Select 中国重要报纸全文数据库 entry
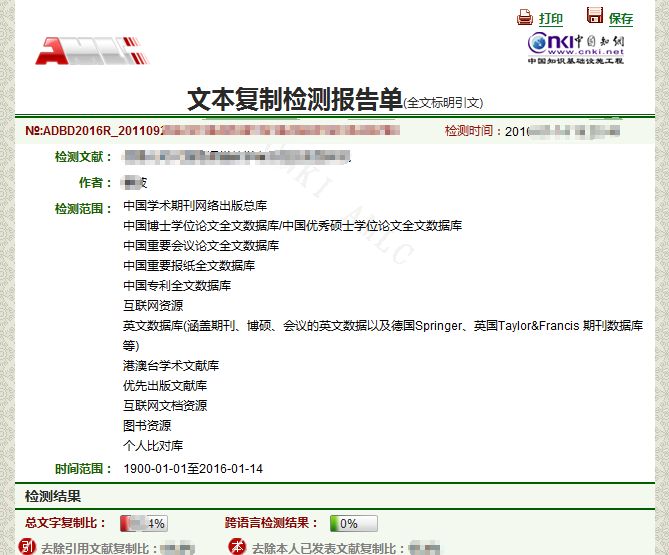Screen dimensions: 669x555 point(189,266)
